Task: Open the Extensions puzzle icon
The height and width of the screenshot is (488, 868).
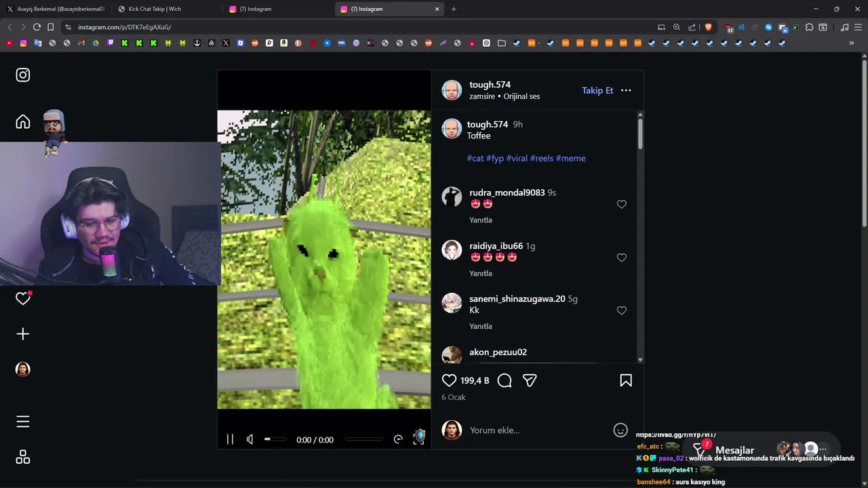Action: point(809,27)
